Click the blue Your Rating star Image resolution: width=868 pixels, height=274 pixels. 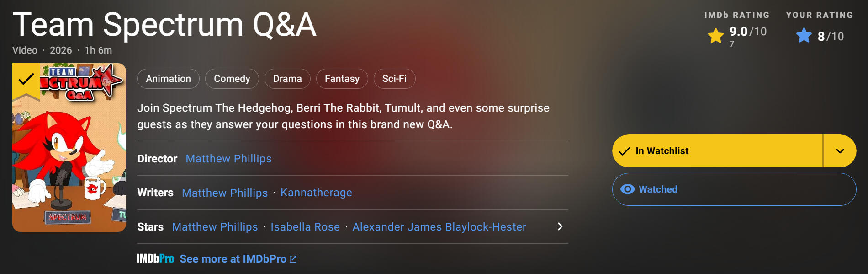pyautogui.click(x=804, y=36)
